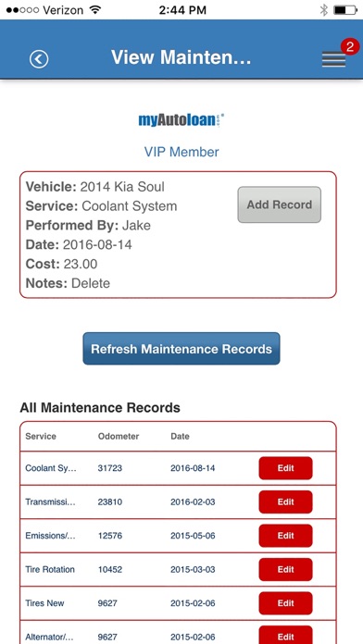Select the Tires New service name
Viewport: 363px width, 644px height.
44,603
